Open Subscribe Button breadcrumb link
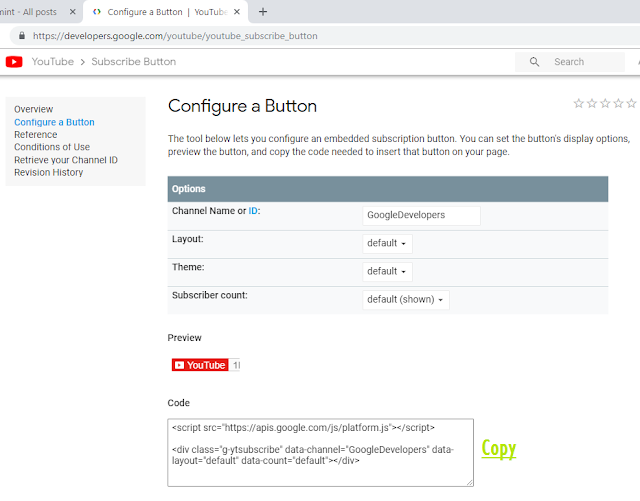Screen dimensions: 640x501 [x=133, y=62]
